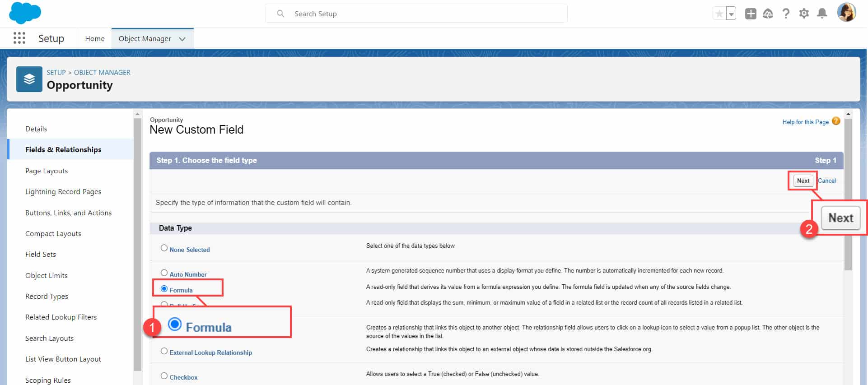Screen dimensions: 868x385
Task: Open the Trailhead guidance cloud icon
Action: pos(768,14)
